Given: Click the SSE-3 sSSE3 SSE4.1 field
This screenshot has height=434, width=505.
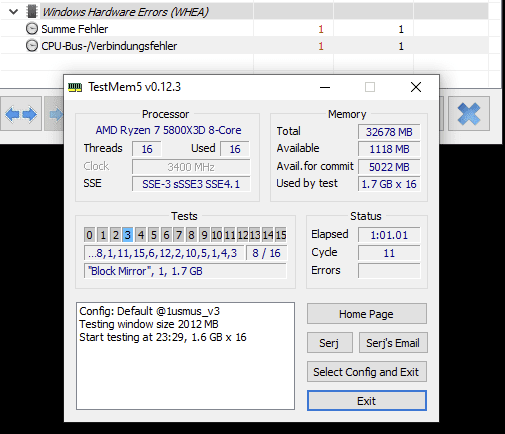Looking at the screenshot, I should 191,184.
